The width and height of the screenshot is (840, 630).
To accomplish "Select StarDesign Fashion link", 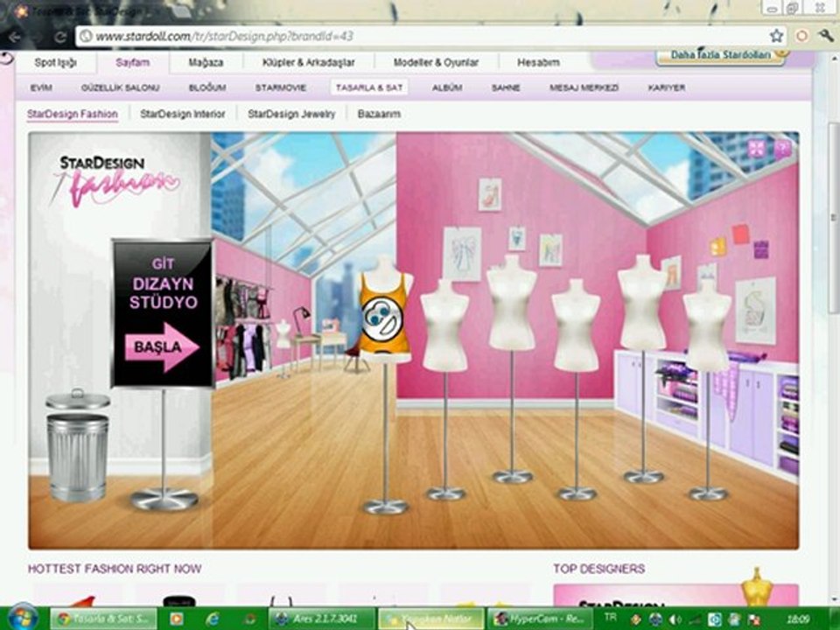I will 73,114.
